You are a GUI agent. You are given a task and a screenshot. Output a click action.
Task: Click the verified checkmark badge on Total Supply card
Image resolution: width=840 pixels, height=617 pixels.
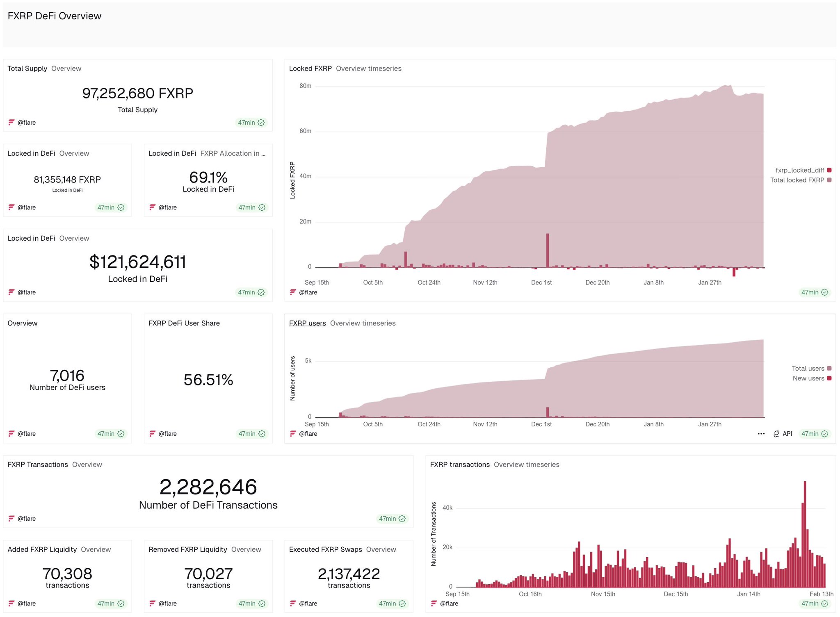[x=262, y=122]
